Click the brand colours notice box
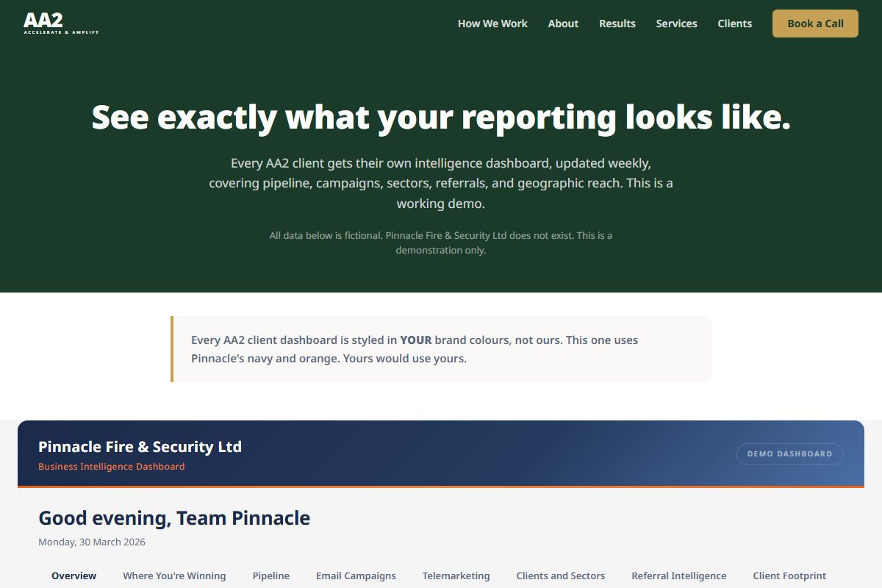 pyautogui.click(x=441, y=348)
